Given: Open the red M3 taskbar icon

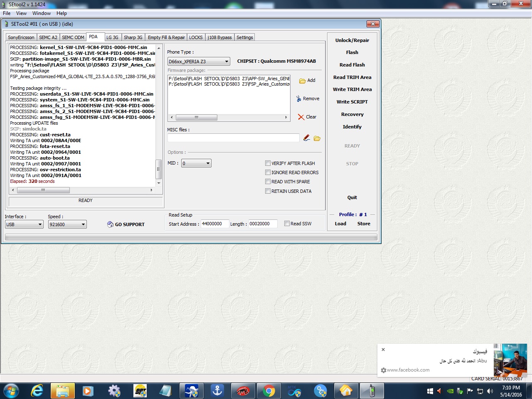Looking at the screenshot, I should pos(243,391).
